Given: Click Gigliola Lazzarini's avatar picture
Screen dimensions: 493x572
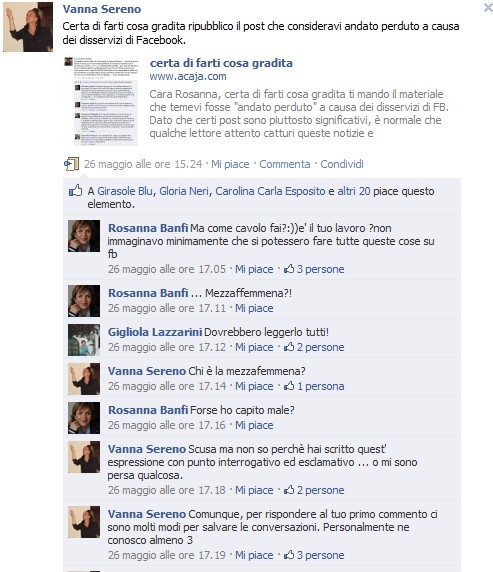Looking at the screenshot, I should (x=84, y=340).
